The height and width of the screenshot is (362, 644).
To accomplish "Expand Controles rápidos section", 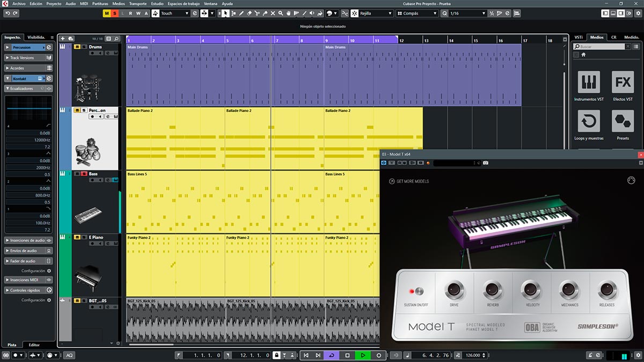I will (x=28, y=290).
